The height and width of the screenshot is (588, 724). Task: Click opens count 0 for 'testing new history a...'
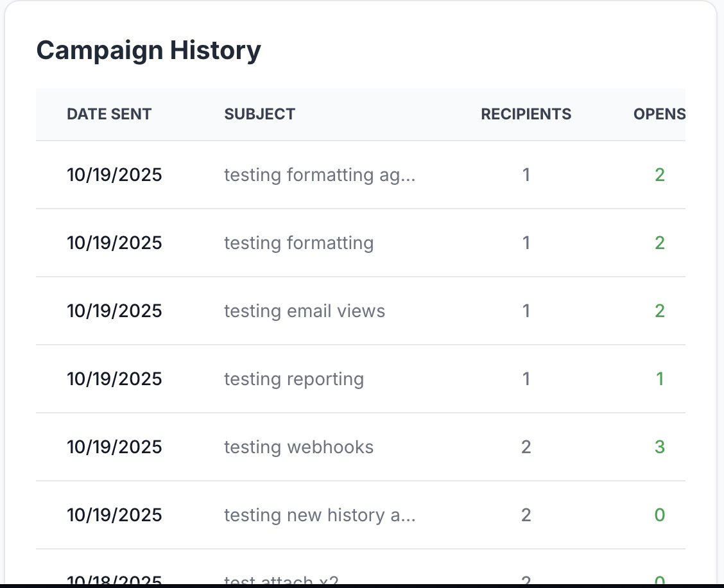(660, 515)
